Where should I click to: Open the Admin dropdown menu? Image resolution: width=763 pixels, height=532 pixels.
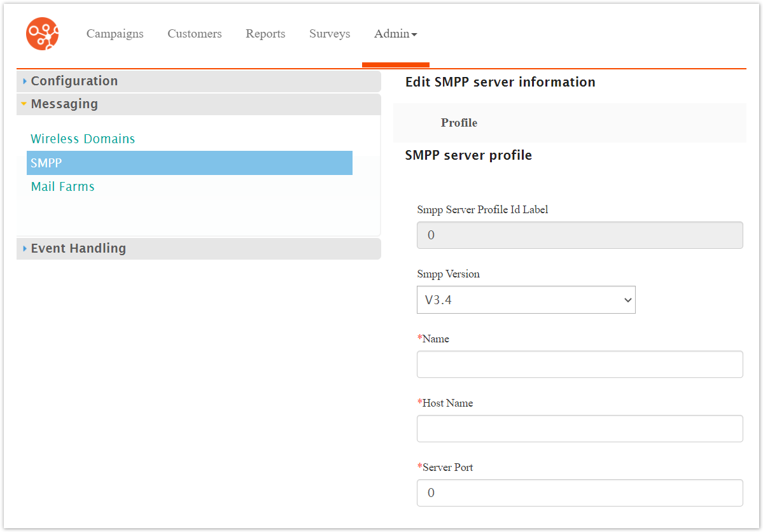pos(395,34)
